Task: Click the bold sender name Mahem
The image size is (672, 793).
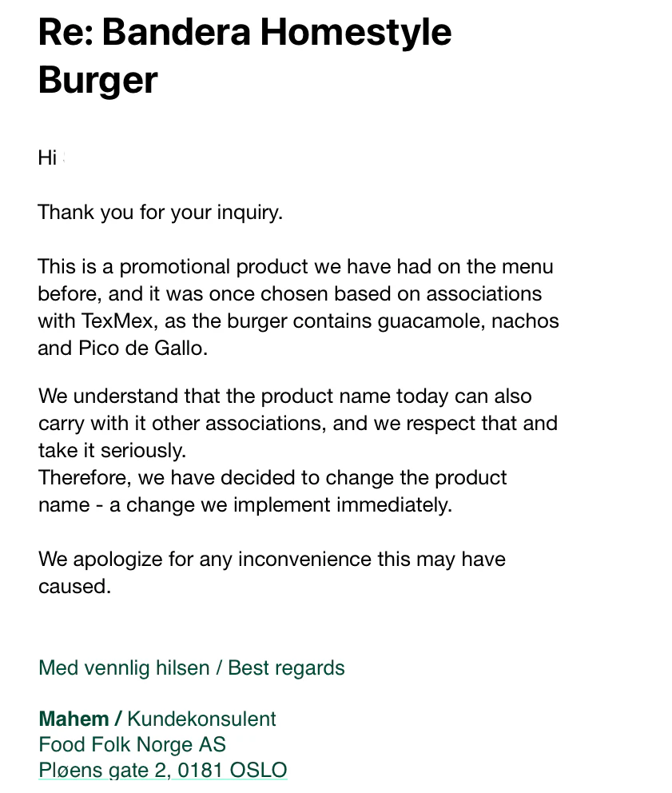Action: pos(74,719)
